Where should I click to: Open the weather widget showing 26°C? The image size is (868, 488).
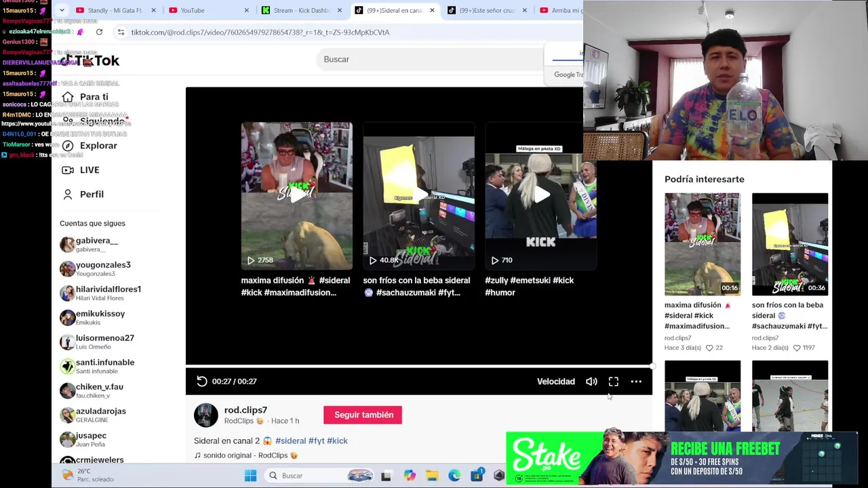pos(87,475)
